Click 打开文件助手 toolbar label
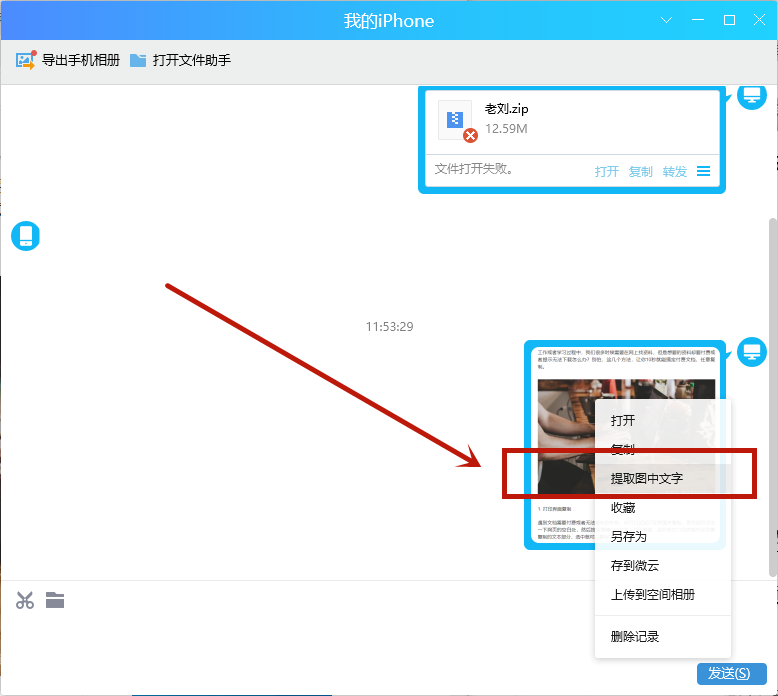778x696 pixels. pyautogui.click(x=192, y=61)
